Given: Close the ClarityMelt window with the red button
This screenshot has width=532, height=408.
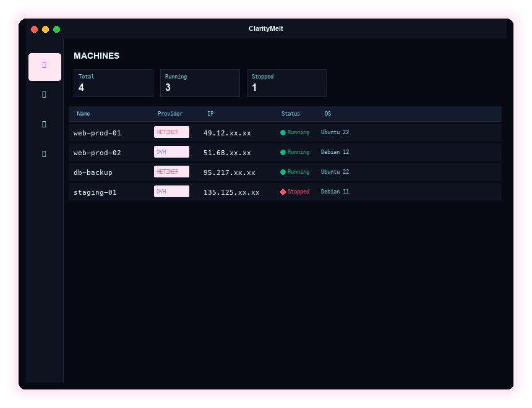Looking at the screenshot, I should pos(34,30).
